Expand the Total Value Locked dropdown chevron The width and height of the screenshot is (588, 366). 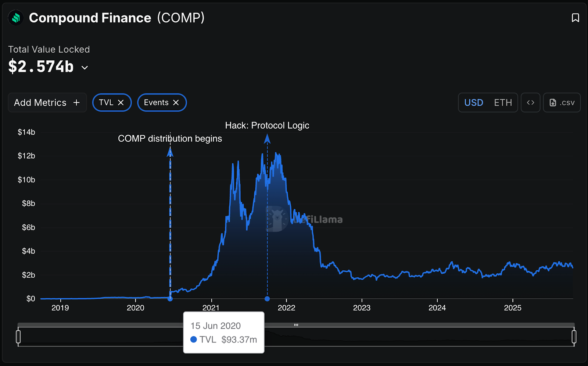85,68
